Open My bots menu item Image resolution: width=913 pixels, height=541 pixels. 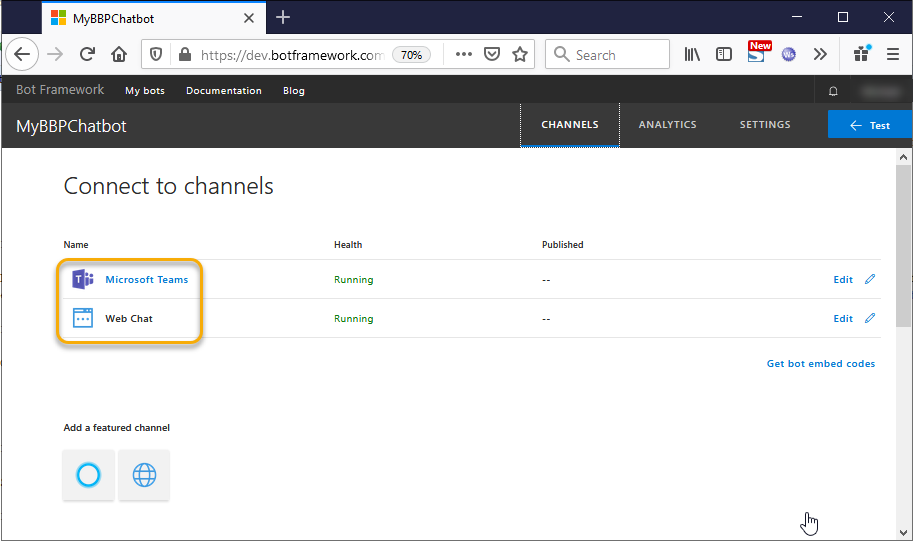tap(145, 91)
